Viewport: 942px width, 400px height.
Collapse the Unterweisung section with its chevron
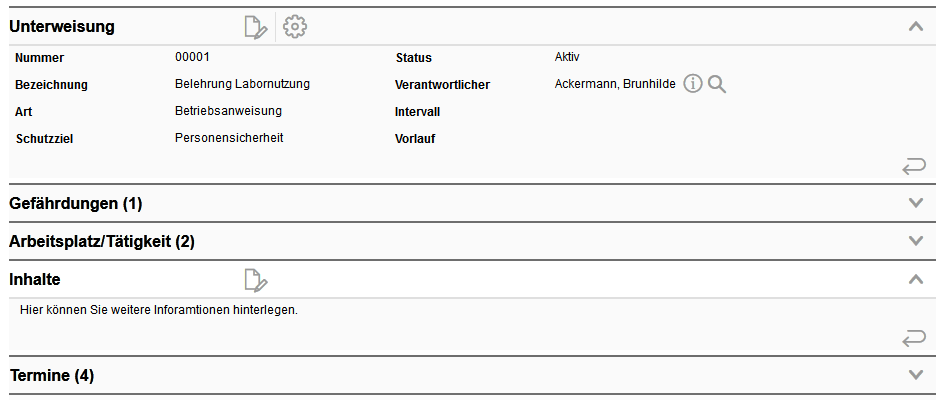[916, 26]
